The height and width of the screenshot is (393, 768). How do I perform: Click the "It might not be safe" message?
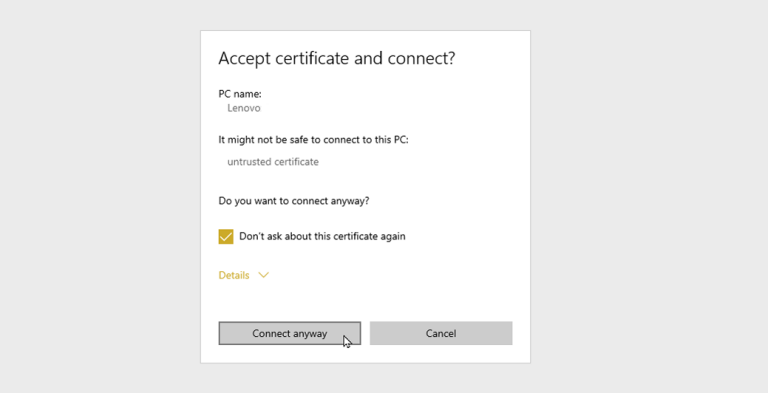(x=313, y=140)
